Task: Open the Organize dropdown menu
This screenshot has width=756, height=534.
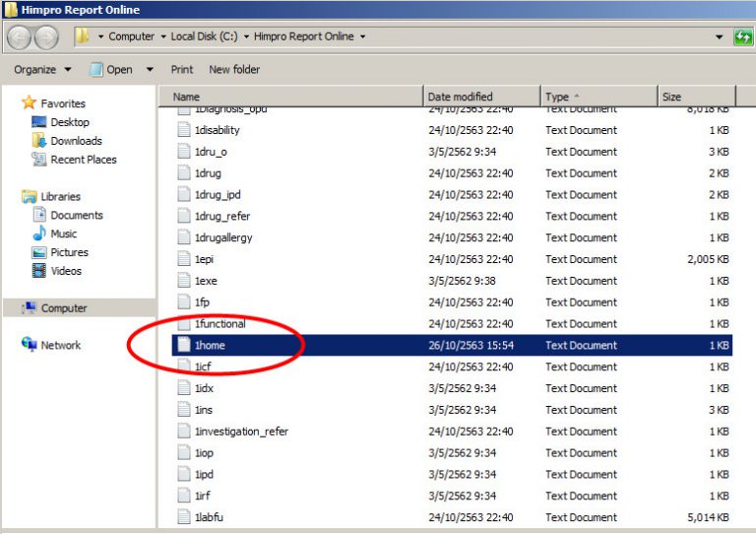Action: coord(42,70)
